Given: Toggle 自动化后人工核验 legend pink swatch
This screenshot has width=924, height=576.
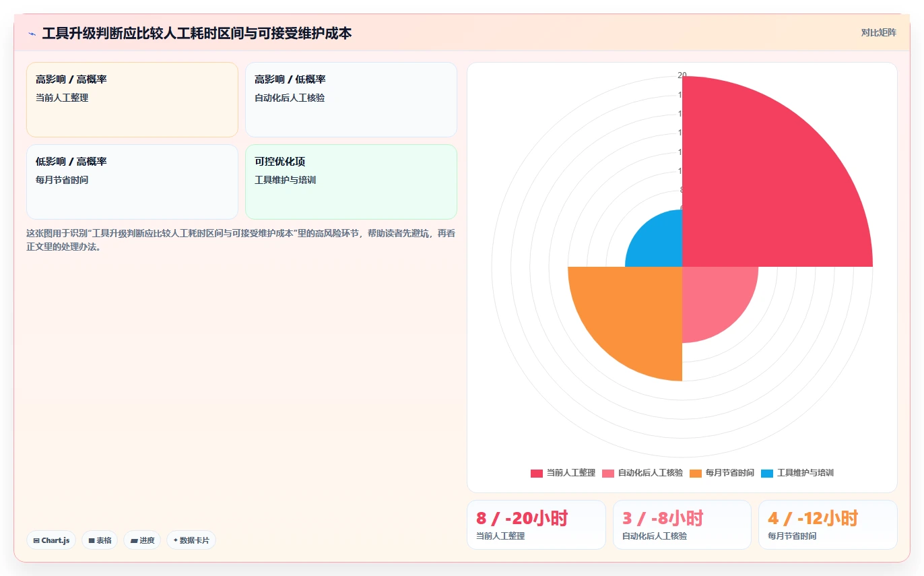Looking at the screenshot, I should [608, 473].
